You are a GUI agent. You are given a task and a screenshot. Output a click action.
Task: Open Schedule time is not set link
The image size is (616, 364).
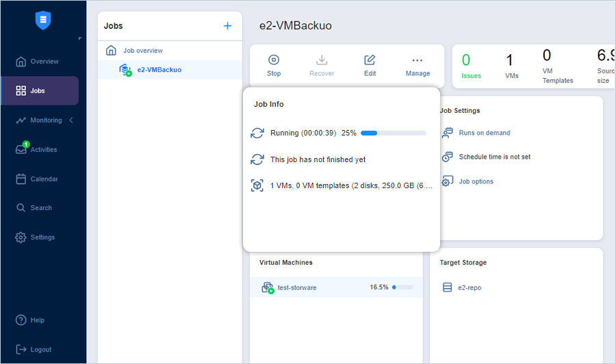[495, 157]
